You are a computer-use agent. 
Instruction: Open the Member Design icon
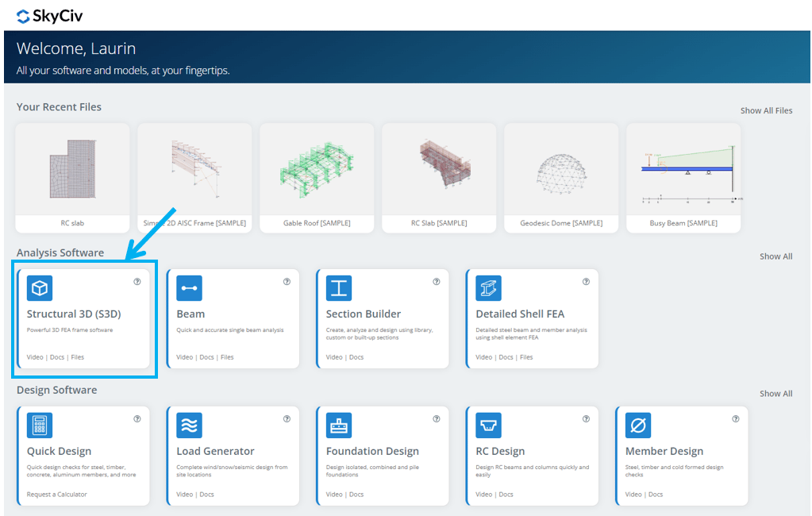click(638, 426)
